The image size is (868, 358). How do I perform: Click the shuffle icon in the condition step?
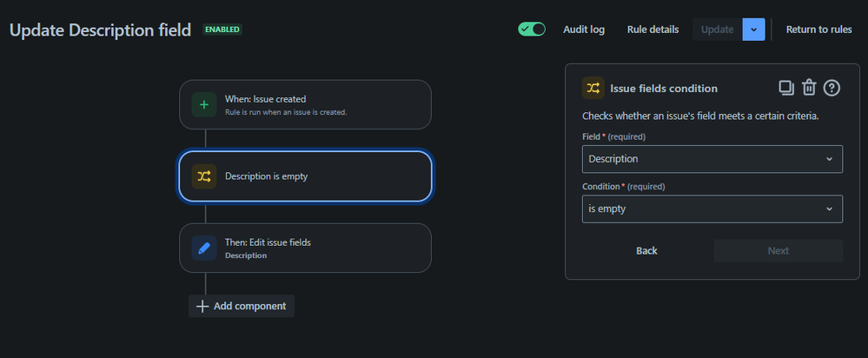[x=204, y=176]
